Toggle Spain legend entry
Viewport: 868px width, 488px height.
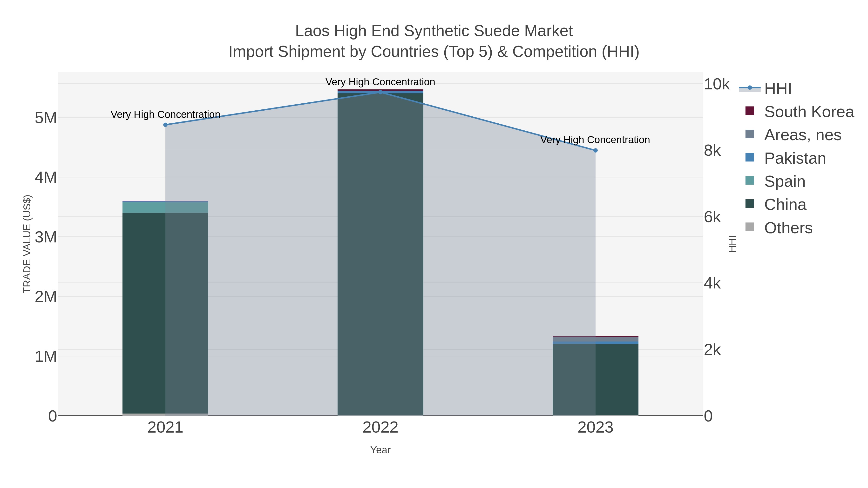click(x=775, y=181)
